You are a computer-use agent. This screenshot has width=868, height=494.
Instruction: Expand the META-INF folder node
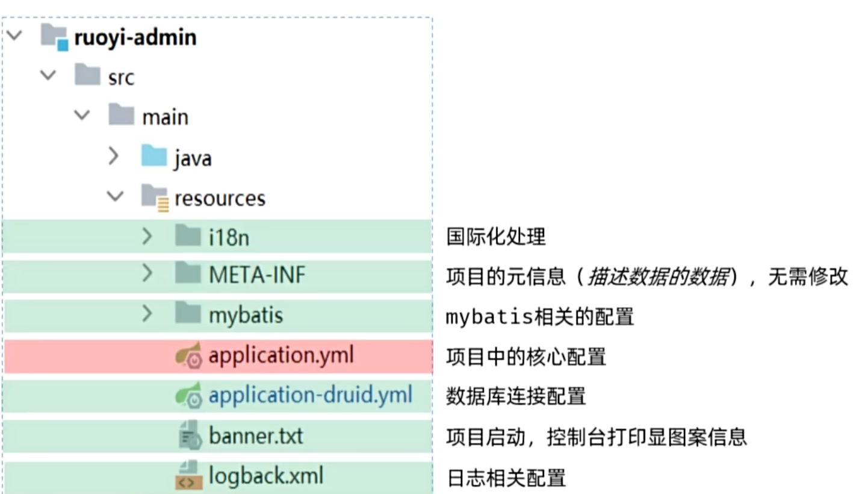147,274
